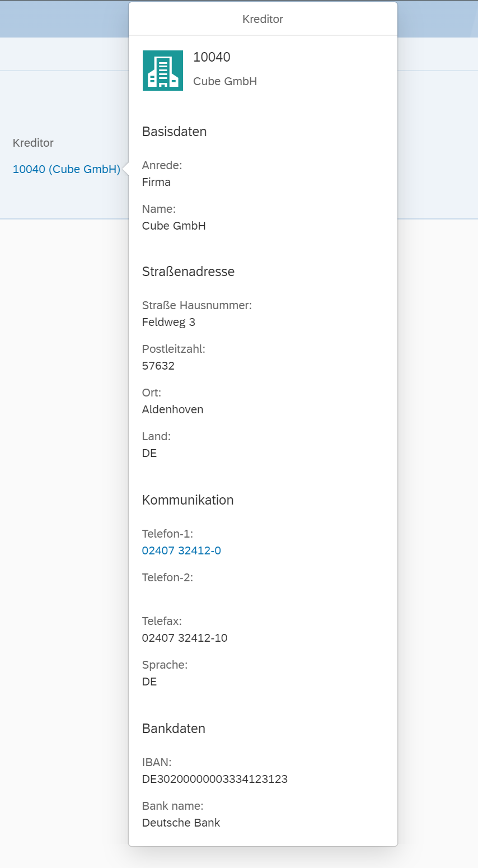Call the Telefon-1 number 02407 32412-0
Viewport: 478px width, 868px height.
[181, 550]
